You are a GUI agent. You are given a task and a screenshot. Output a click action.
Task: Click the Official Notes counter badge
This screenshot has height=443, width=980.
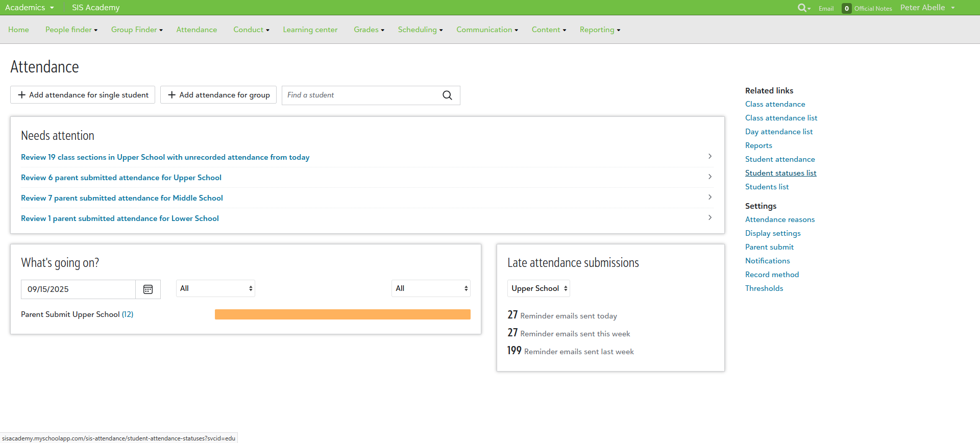click(x=846, y=8)
